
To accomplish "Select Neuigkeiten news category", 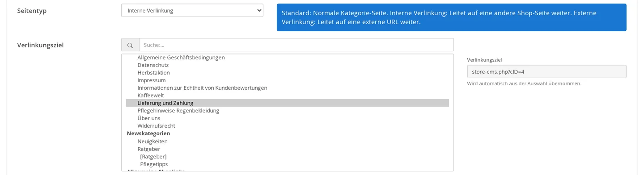I will [x=287, y=142].
